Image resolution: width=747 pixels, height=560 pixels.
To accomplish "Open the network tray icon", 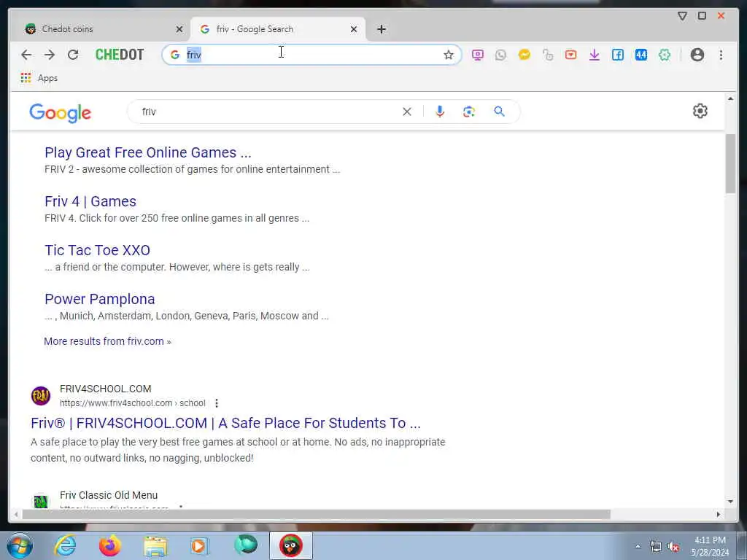I will tap(656, 547).
